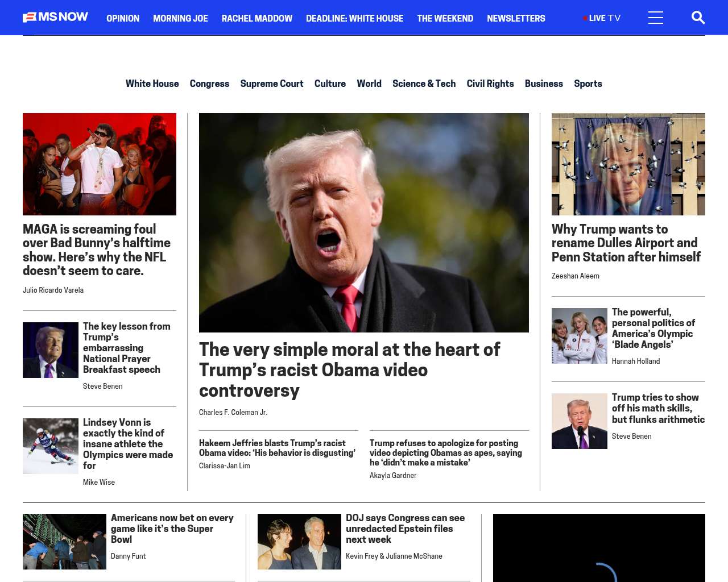Viewport: 728px width, 582px height.
Task: Open the Science & Tech section
Action: [x=424, y=84]
